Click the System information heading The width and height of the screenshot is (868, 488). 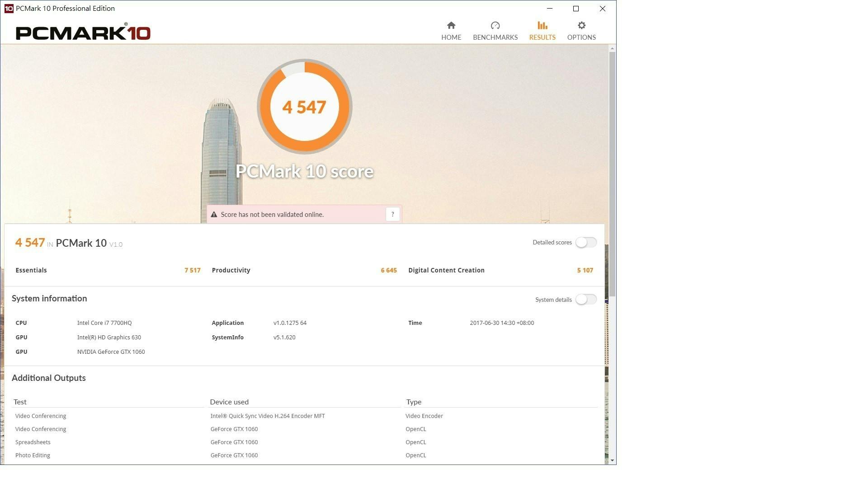click(x=49, y=299)
